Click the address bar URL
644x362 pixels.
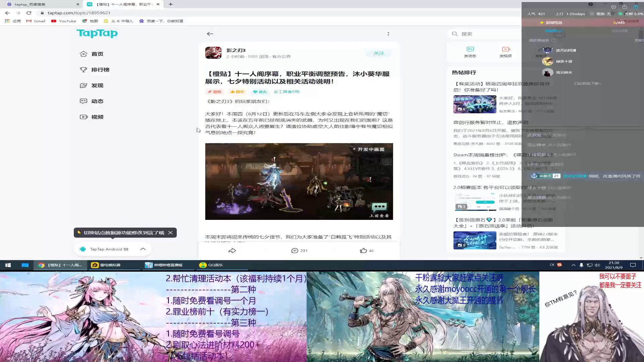tap(79, 13)
